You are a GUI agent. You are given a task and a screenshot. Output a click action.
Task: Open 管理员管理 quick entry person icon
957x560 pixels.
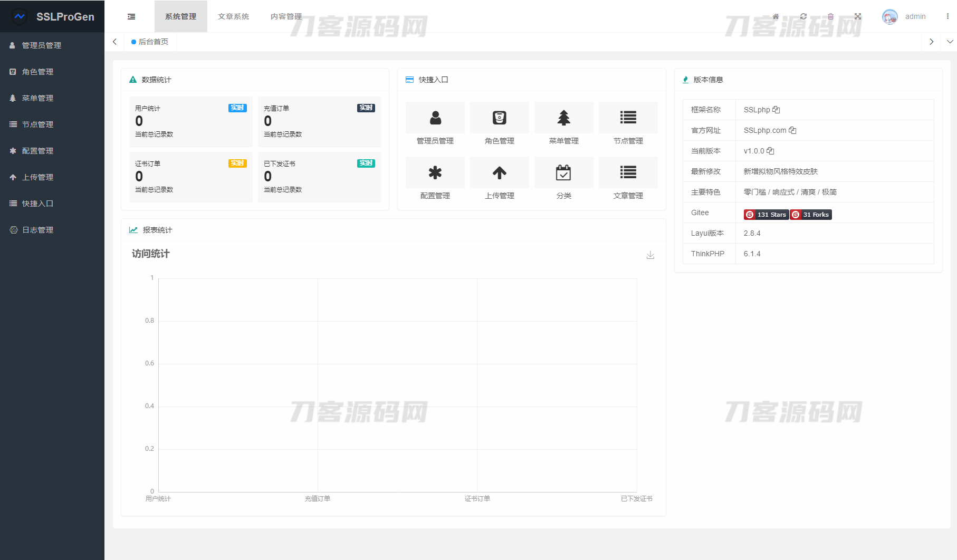coord(435,118)
